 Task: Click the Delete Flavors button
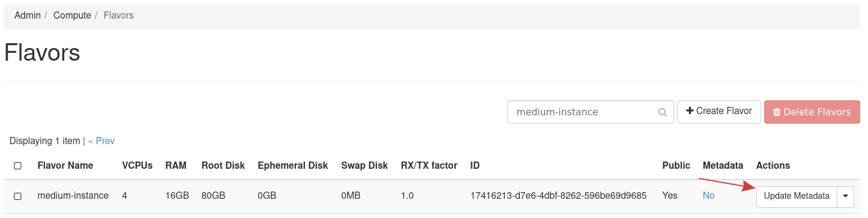812,112
